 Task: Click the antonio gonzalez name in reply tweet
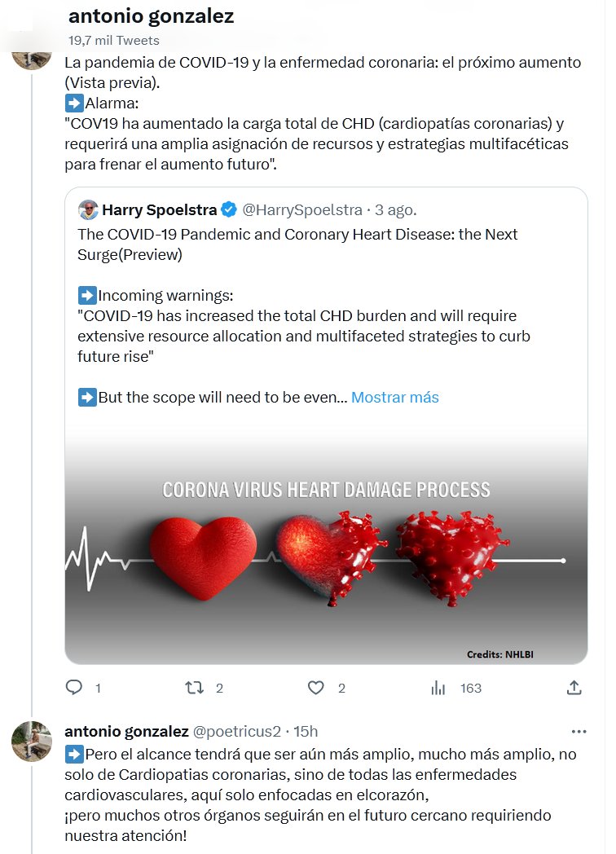point(126,731)
